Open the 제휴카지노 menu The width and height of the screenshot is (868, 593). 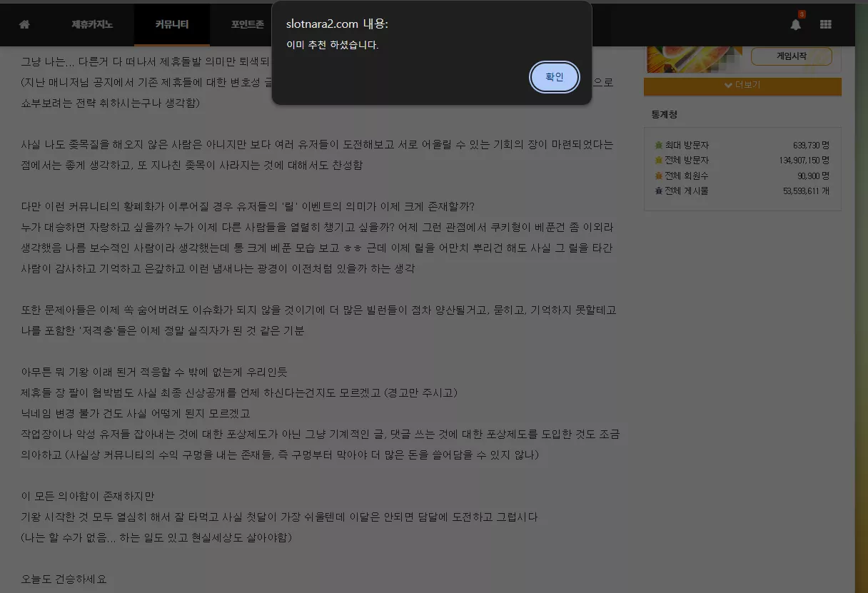pos(92,24)
